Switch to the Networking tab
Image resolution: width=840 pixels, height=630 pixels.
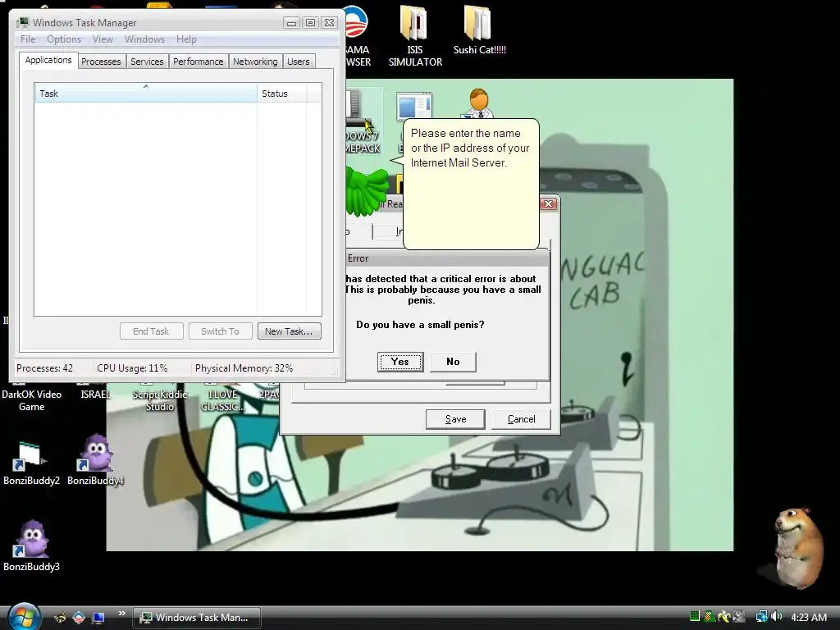click(x=255, y=62)
